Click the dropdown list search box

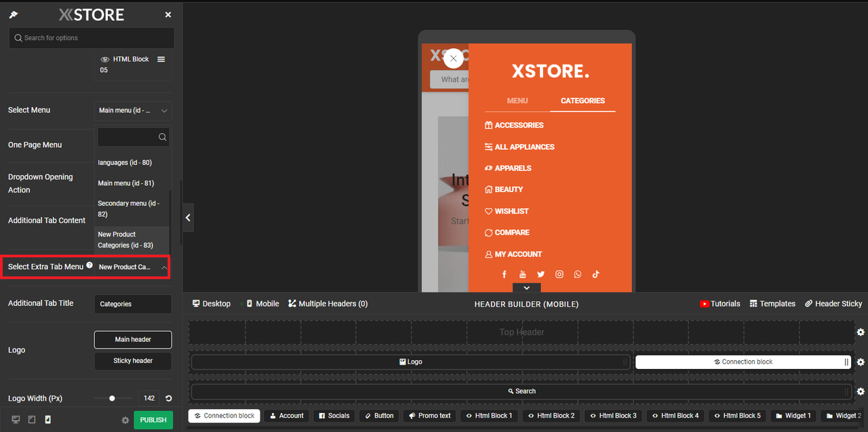134,137
